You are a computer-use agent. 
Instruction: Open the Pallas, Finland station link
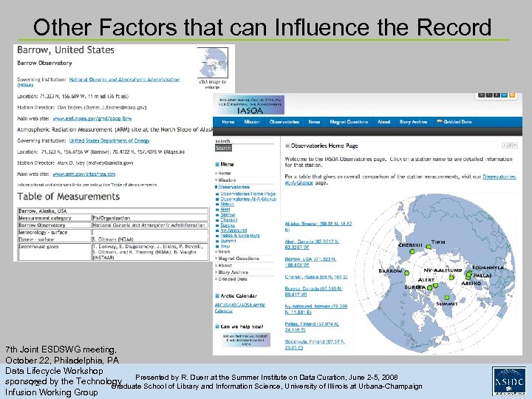[x=312, y=327]
